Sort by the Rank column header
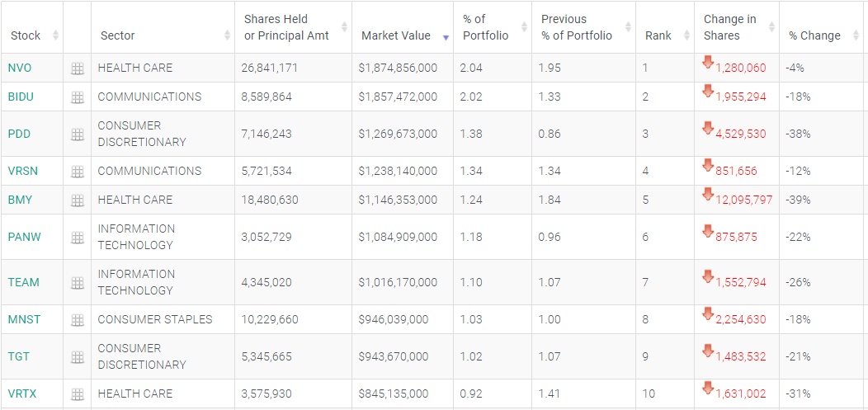 click(x=658, y=35)
